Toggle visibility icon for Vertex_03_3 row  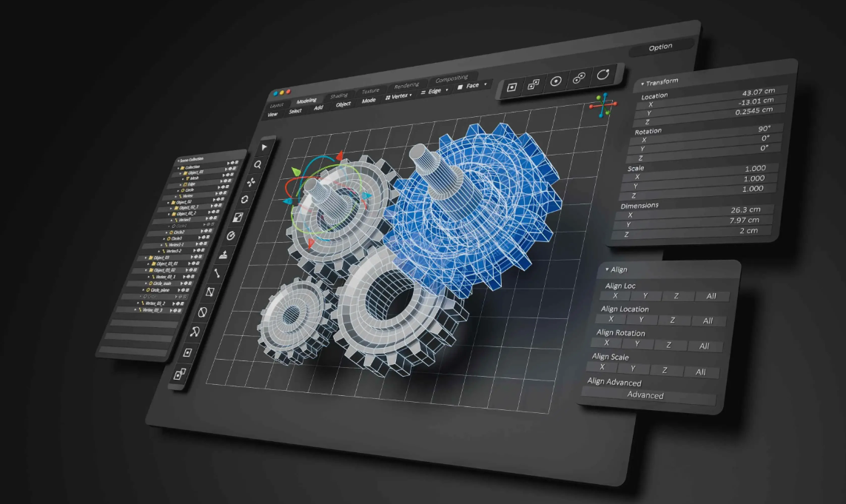click(178, 311)
